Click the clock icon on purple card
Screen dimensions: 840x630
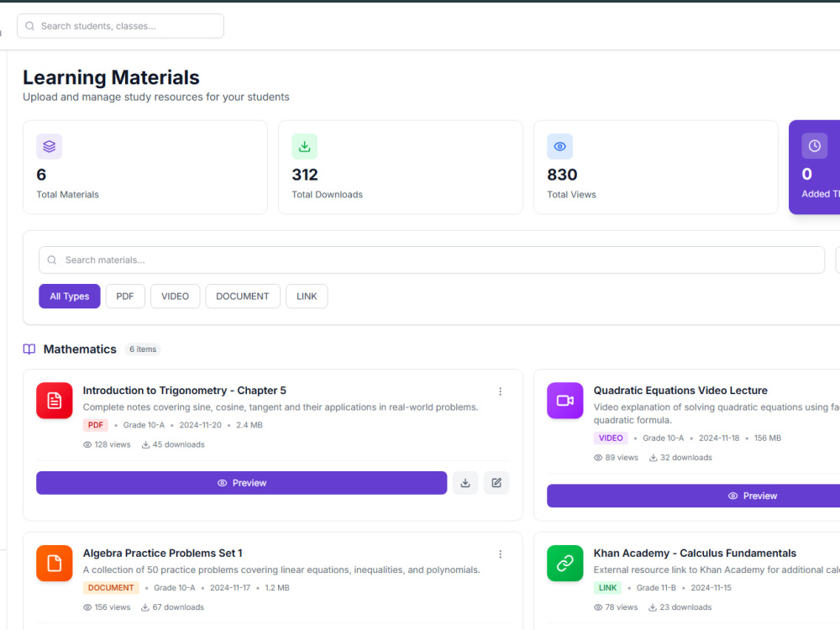(x=814, y=145)
